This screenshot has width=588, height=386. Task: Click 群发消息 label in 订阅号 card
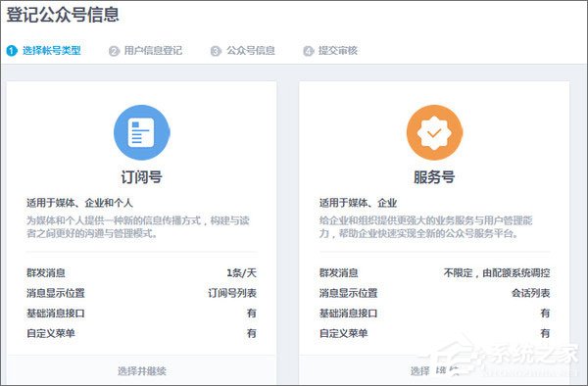click(46, 272)
